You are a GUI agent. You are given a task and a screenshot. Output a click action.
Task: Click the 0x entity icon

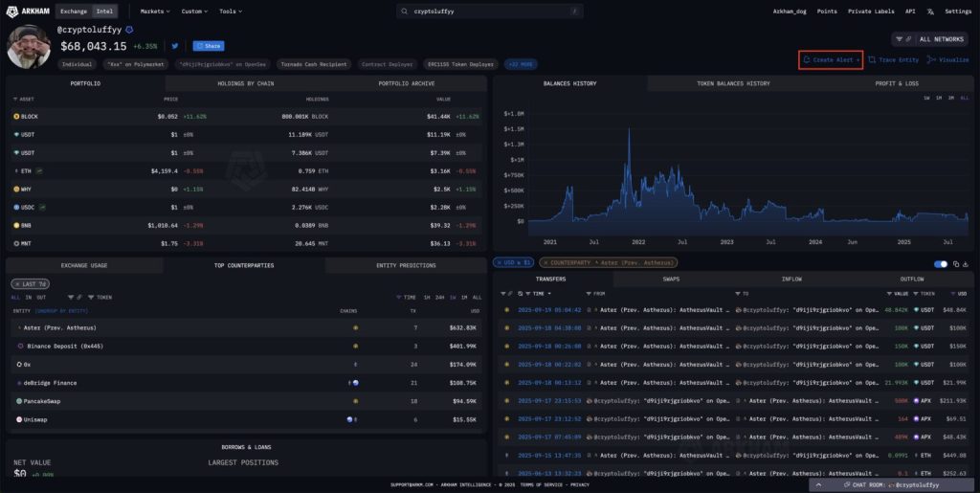(x=19, y=365)
